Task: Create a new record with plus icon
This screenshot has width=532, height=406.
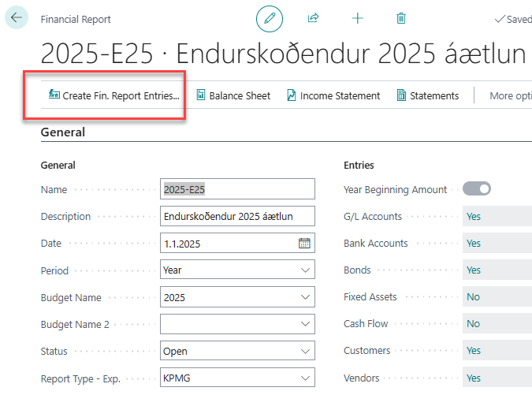Action: 358,18
